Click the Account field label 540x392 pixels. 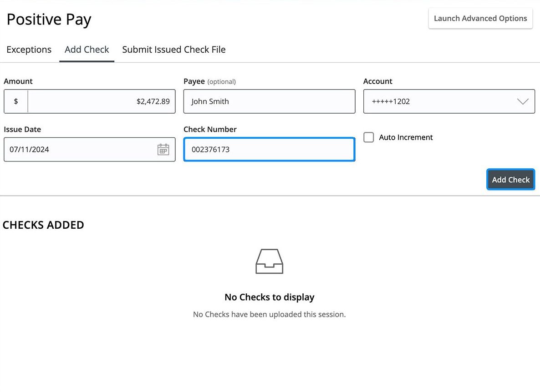pos(378,81)
